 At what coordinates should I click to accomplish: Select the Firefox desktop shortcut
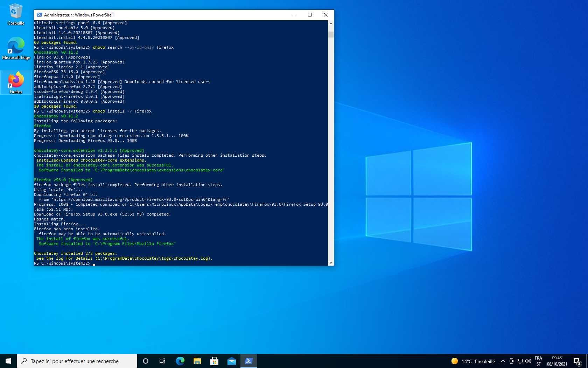click(16, 83)
